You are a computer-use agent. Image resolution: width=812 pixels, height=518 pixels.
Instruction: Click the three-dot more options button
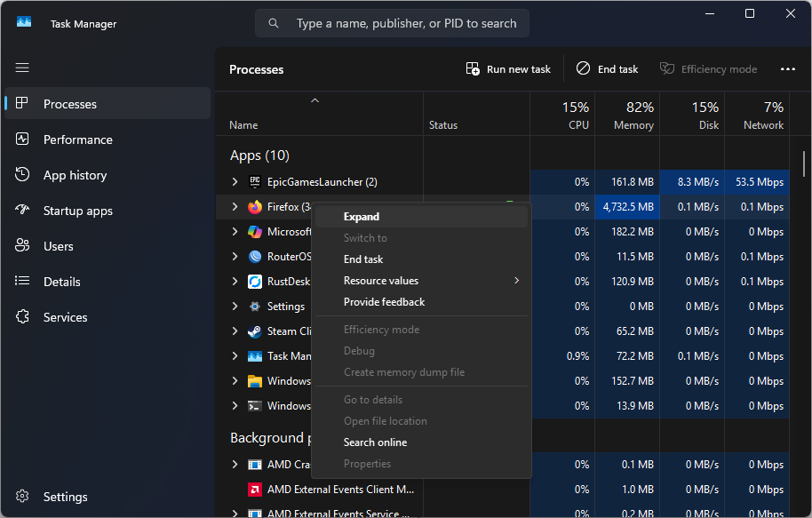(787, 69)
